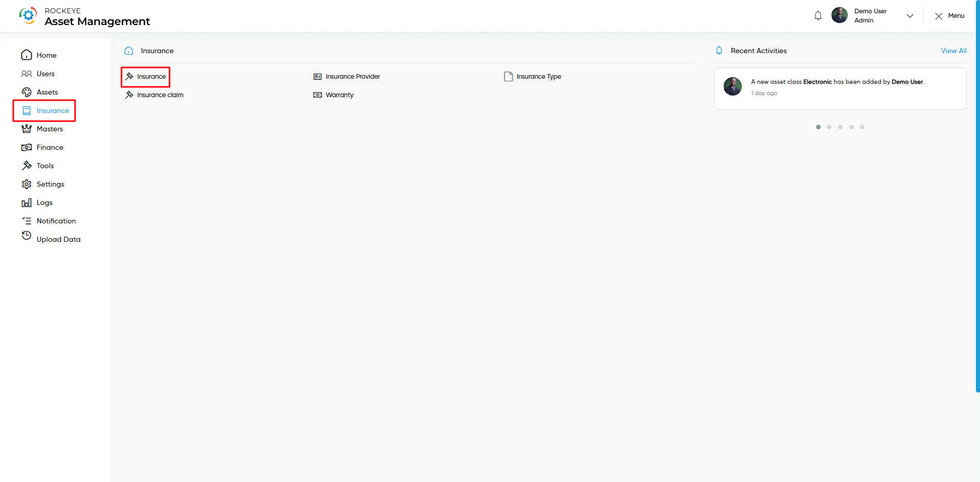Select the first activity carousel dot
Image resolution: width=980 pixels, height=482 pixels.
pyautogui.click(x=818, y=127)
